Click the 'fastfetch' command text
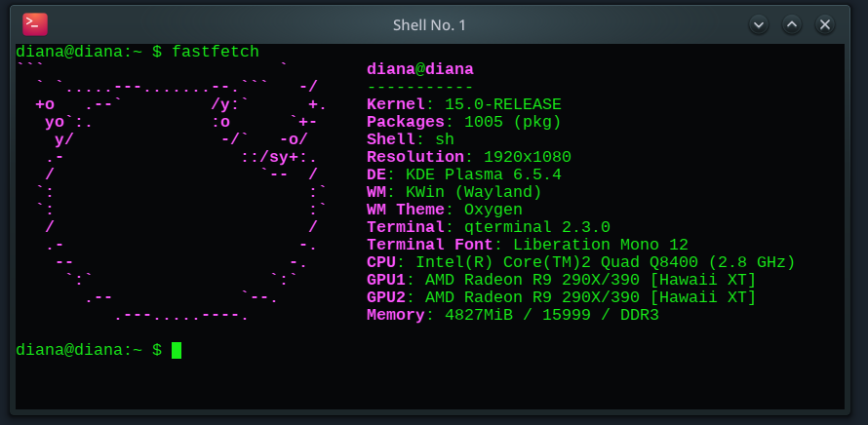The height and width of the screenshot is (425, 868). (216, 52)
